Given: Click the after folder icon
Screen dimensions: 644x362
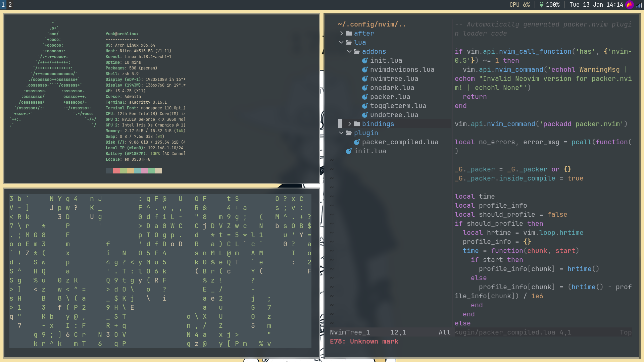Looking at the screenshot, I should 349,33.
